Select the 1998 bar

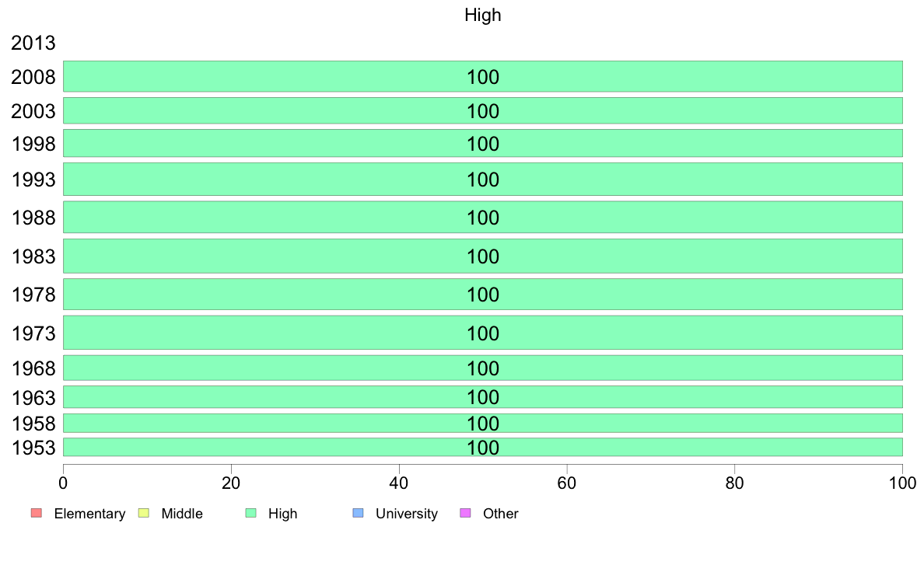point(483,143)
